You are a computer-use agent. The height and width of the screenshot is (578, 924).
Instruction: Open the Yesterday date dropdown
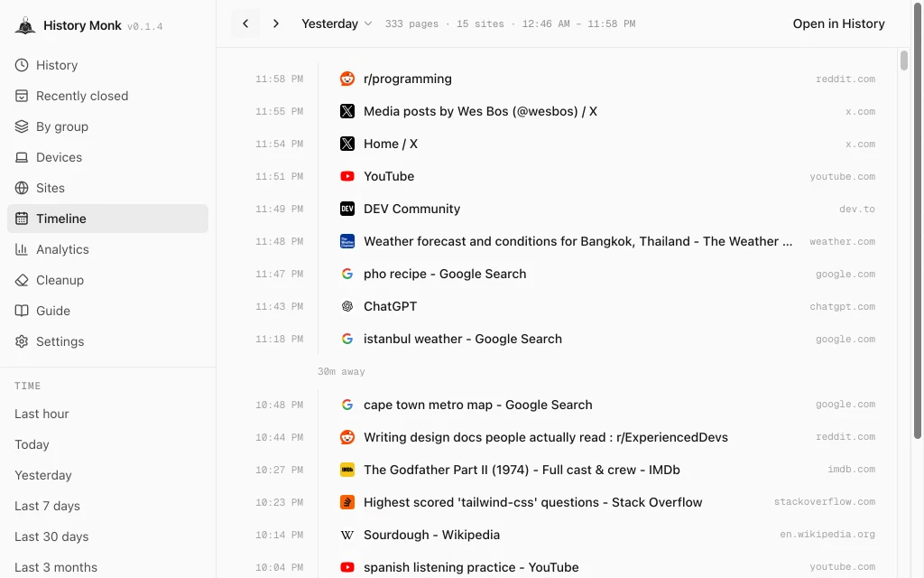click(337, 23)
